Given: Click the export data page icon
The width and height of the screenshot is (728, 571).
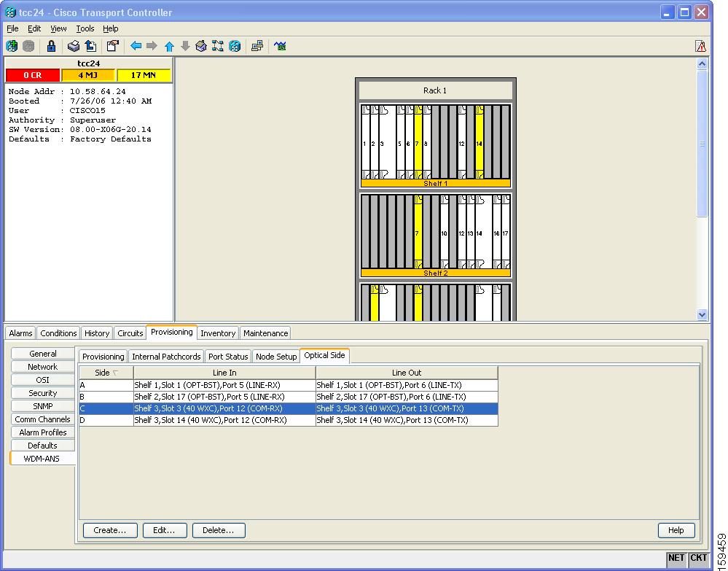Looking at the screenshot, I should point(91,46).
